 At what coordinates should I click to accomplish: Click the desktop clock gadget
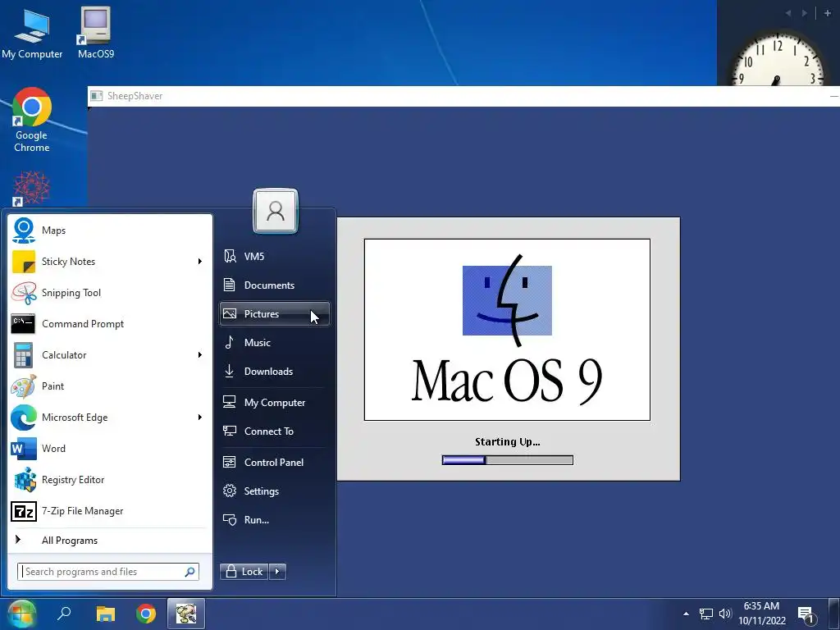click(x=778, y=59)
